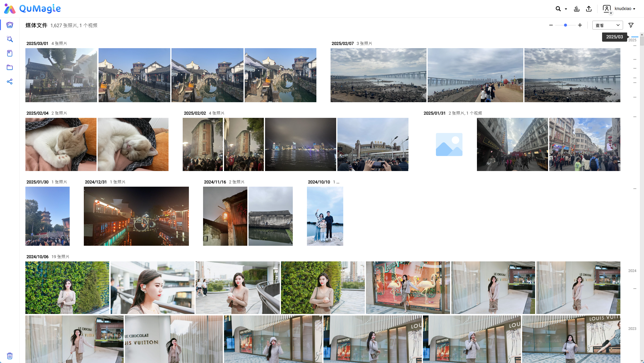Image resolution: width=644 pixels, height=363 pixels.
Task: Click the zoom out minus button
Action: [x=551, y=25]
